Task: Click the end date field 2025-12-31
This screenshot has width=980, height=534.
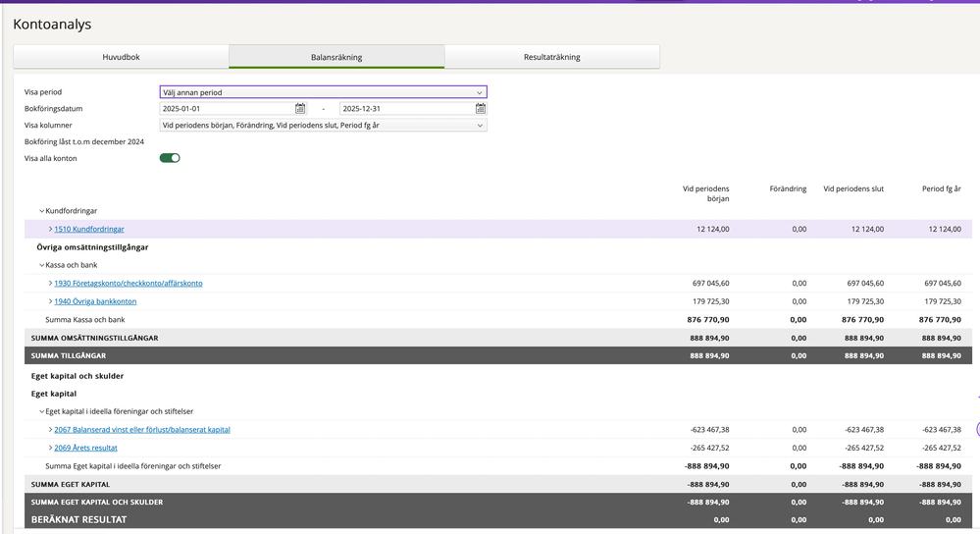Action: pos(405,109)
